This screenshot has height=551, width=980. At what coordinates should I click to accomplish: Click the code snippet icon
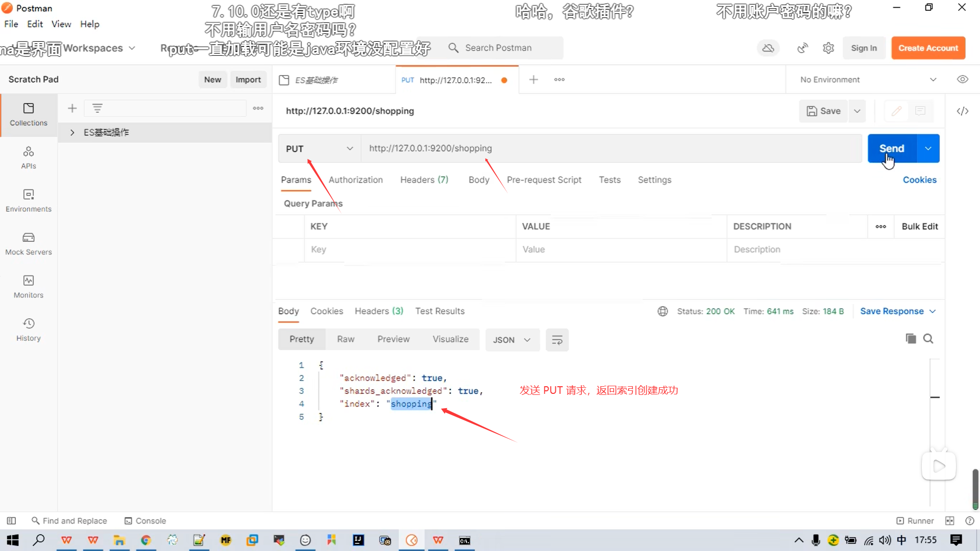pyautogui.click(x=963, y=111)
